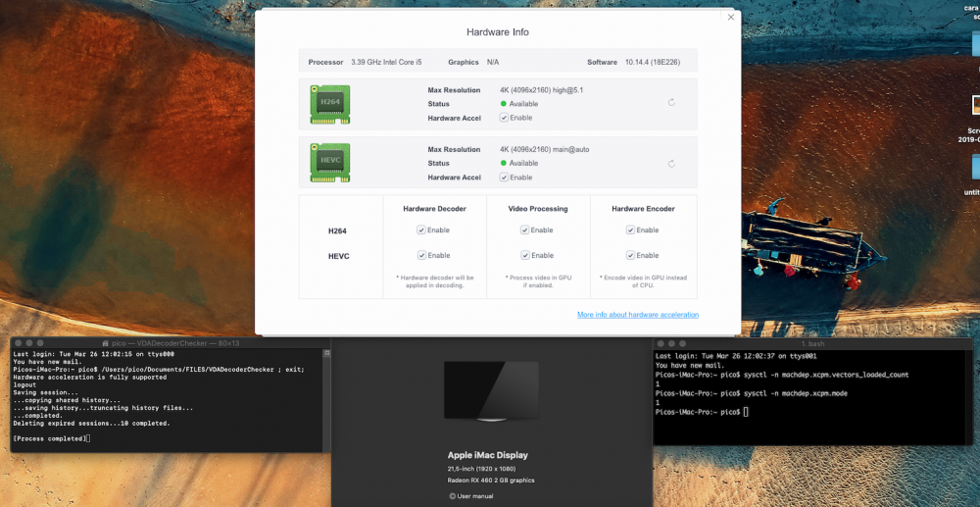Click 'Deleting expired sessions...10 completed.' line
This screenshot has width=980, height=507.
[x=91, y=424]
